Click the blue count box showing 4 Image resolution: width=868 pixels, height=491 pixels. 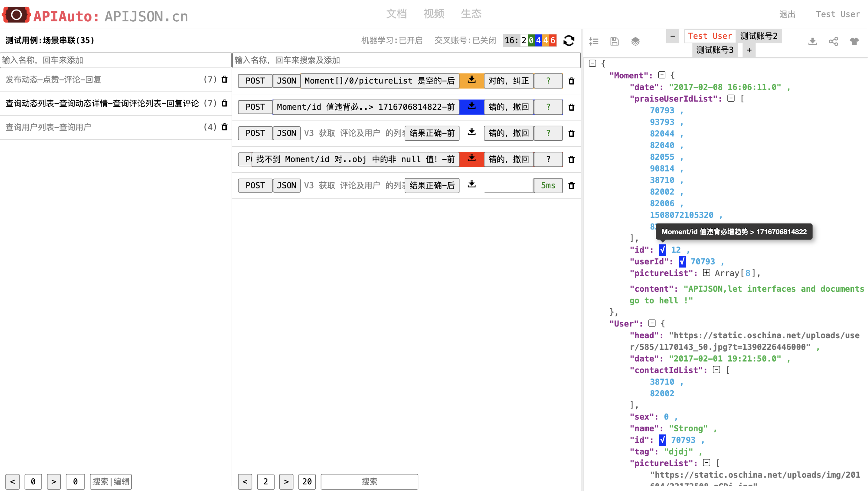coord(539,40)
